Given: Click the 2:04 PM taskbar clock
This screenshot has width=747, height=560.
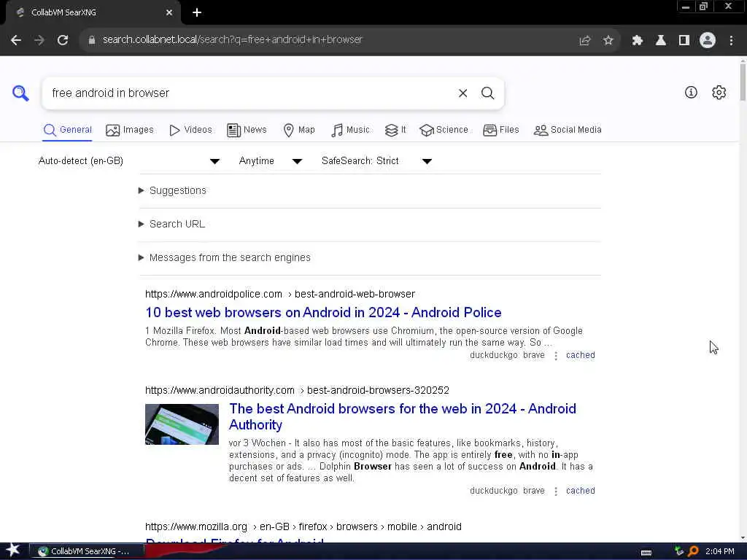Looking at the screenshot, I should 720,551.
